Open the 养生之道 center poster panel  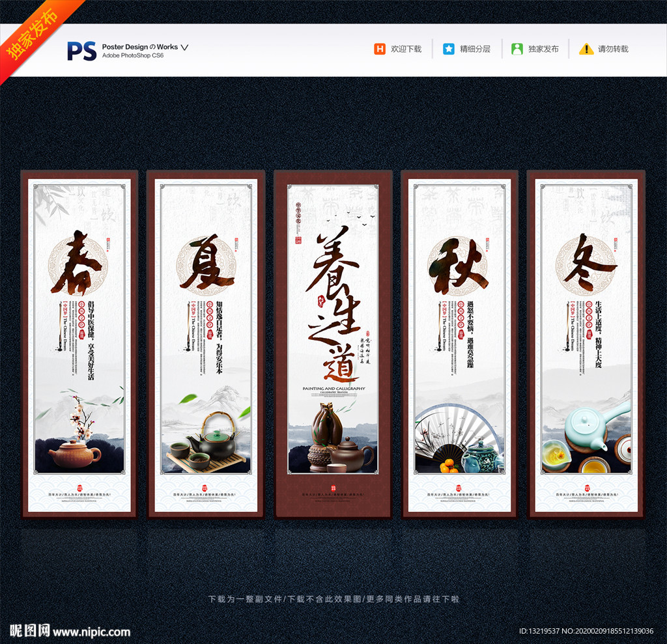coord(333,345)
